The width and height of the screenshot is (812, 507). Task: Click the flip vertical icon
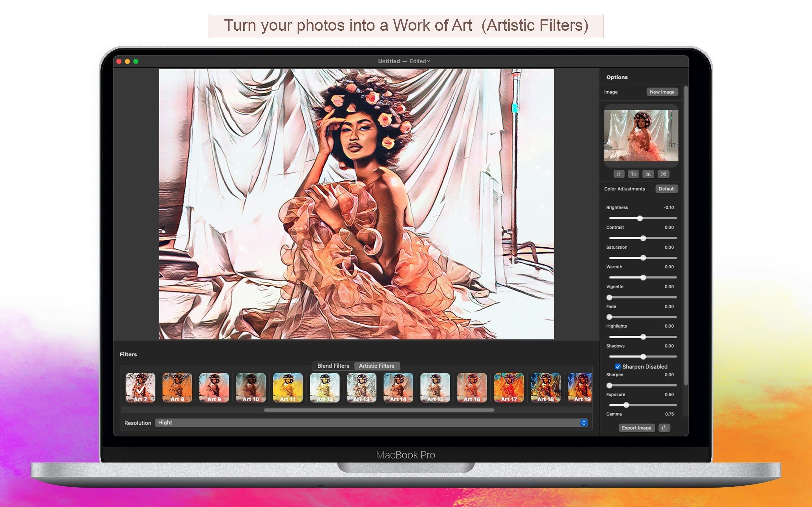click(x=663, y=174)
